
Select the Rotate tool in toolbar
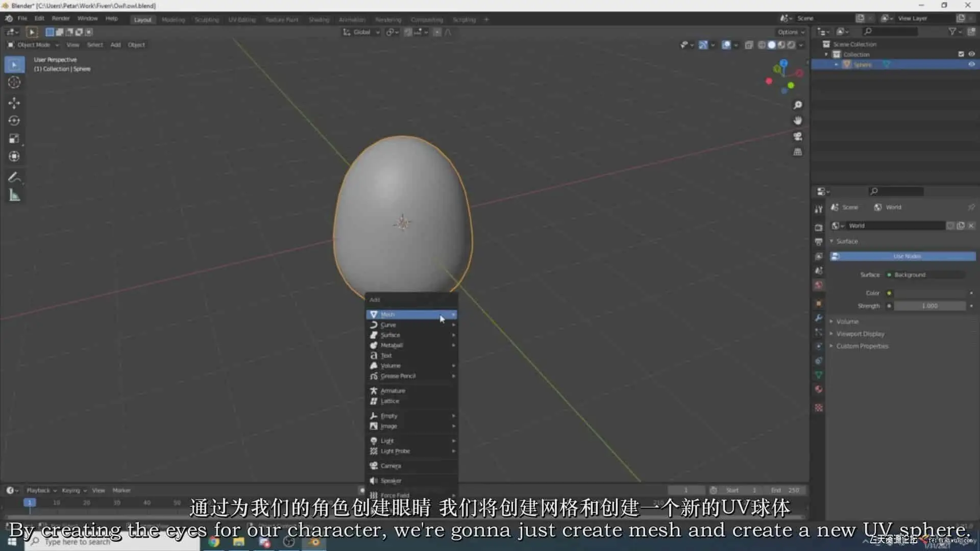point(14,121)
